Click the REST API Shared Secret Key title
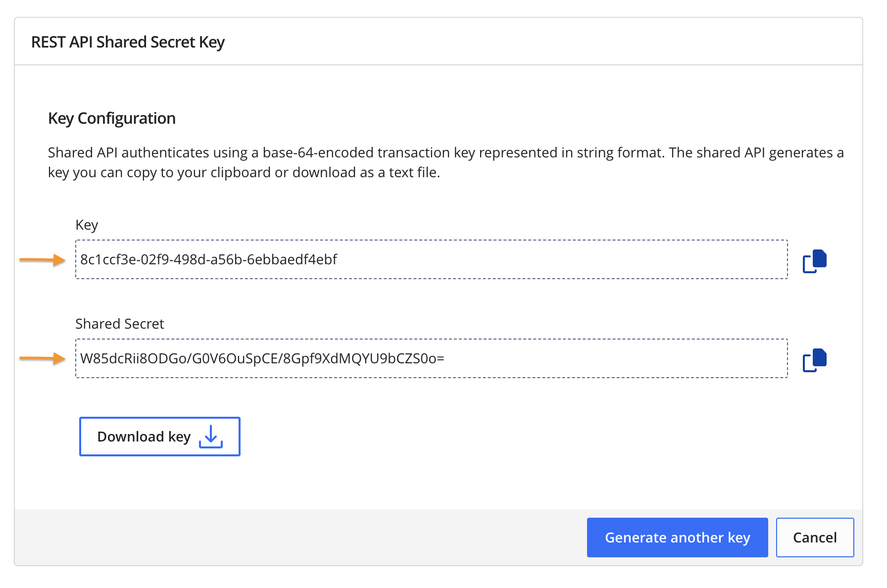 coord(128,42)
